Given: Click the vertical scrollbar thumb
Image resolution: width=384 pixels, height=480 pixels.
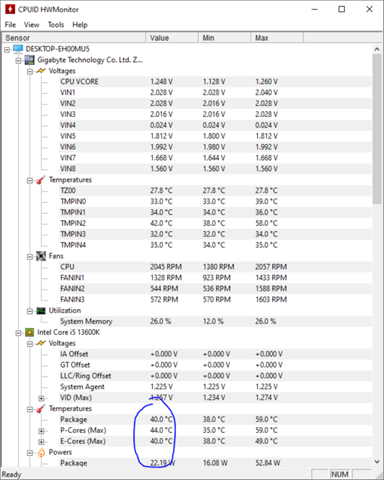Looking at the screenshot, I should pos(377,129).
